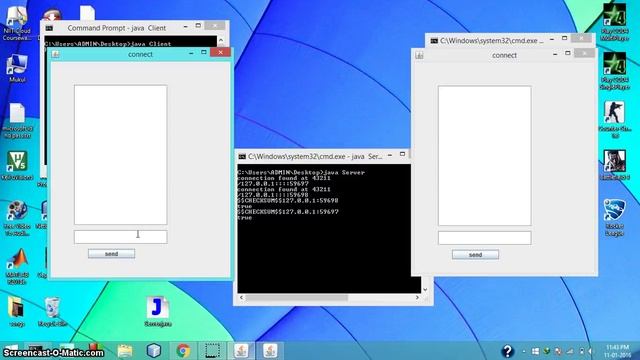
Task: Open system menu icon of top-right cmd.exe window
Action: click(x=434, y=41)
